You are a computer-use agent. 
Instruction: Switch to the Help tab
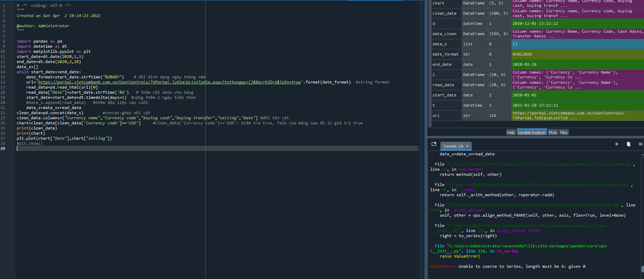click(511, 133)
